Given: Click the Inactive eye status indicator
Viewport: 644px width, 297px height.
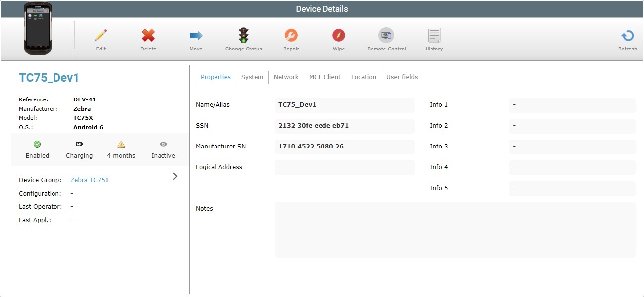Looking at the screenshot, I should click(x=163, y=149).
